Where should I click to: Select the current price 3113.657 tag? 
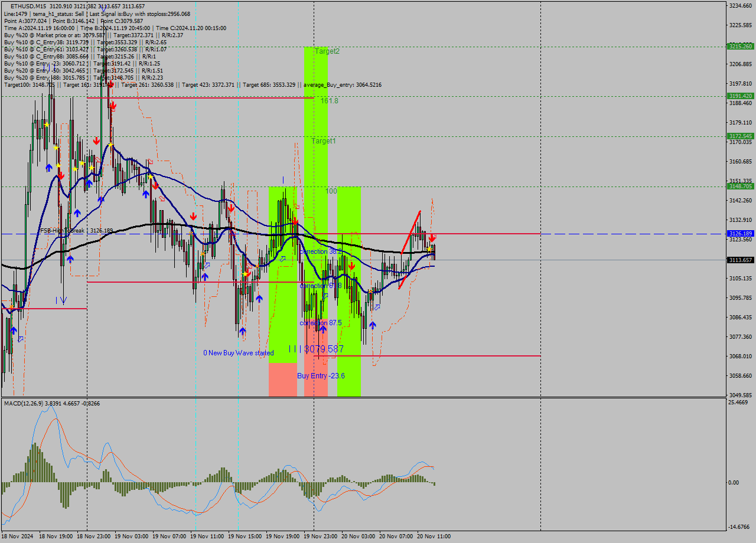[740, 260]
